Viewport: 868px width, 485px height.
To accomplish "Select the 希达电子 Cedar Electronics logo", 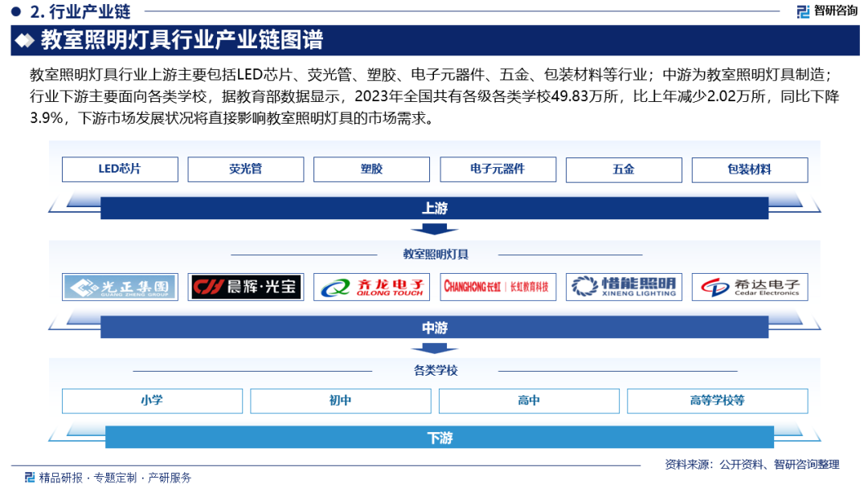I will pyautogui.click(x=750, y=287).
